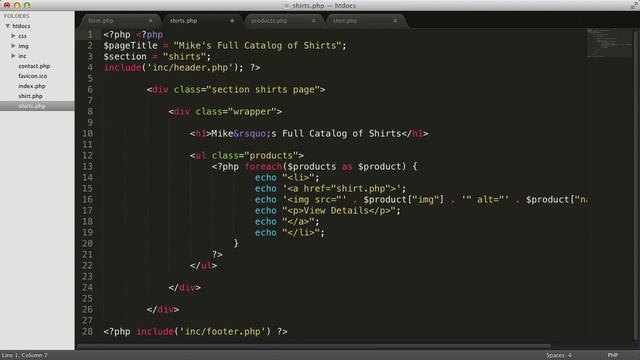This screenshot has height=360, width=640.
Task: Click the document icon in the window title
Action: tap(287, 6)
